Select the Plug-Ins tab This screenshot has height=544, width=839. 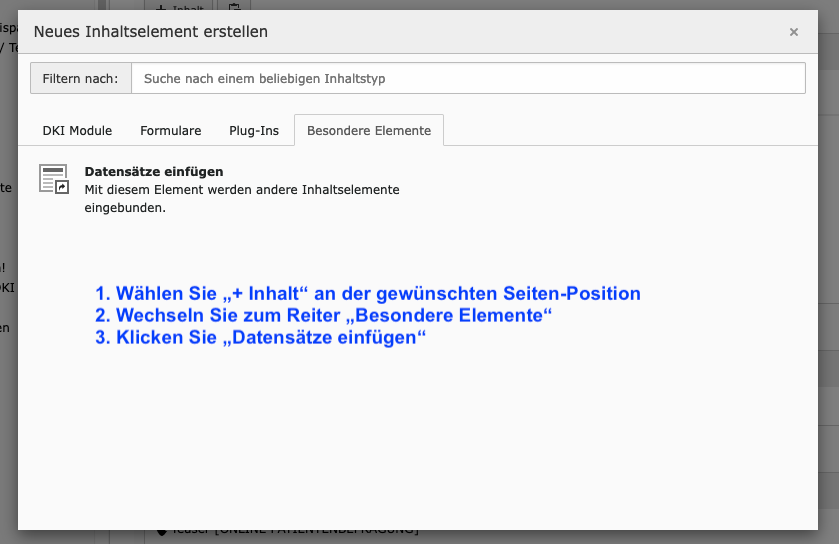[254, 131]
